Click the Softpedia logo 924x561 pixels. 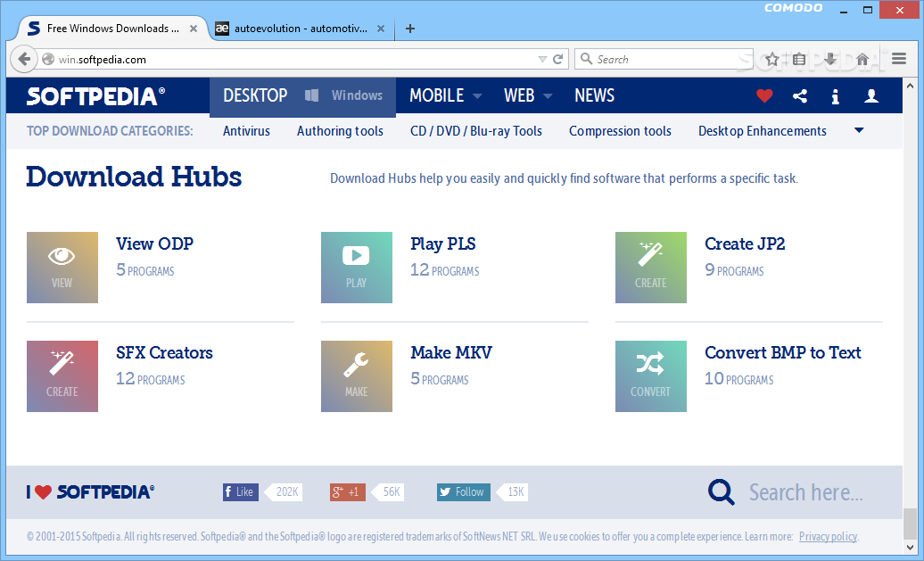point(95,96)
